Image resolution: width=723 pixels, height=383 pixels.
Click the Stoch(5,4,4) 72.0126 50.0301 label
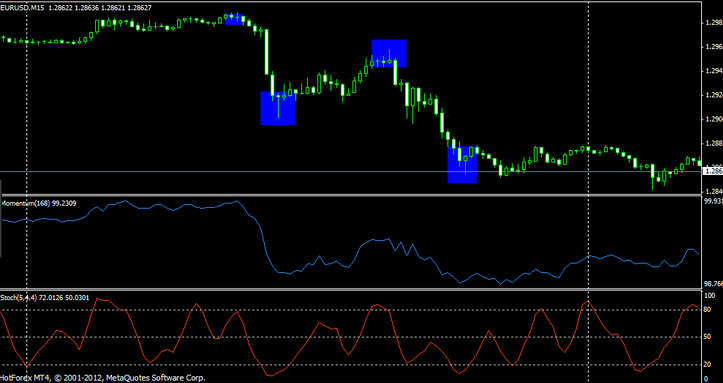[45, 298]
